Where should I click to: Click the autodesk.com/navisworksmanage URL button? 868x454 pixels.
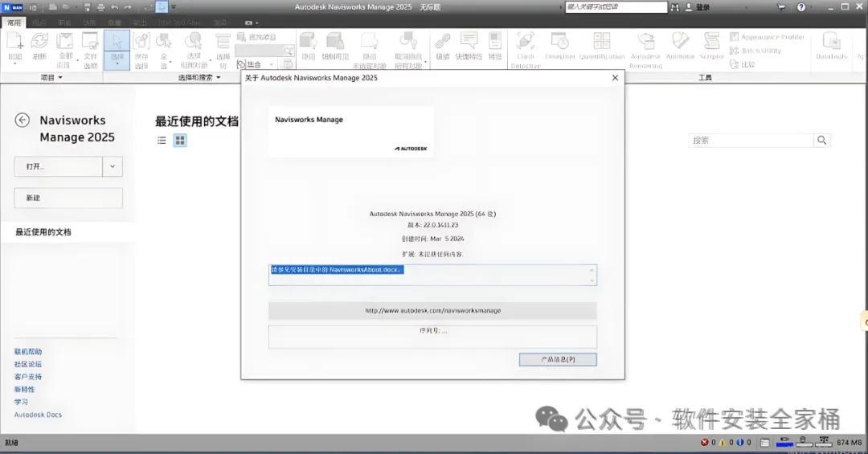click(x=432, y=311)
